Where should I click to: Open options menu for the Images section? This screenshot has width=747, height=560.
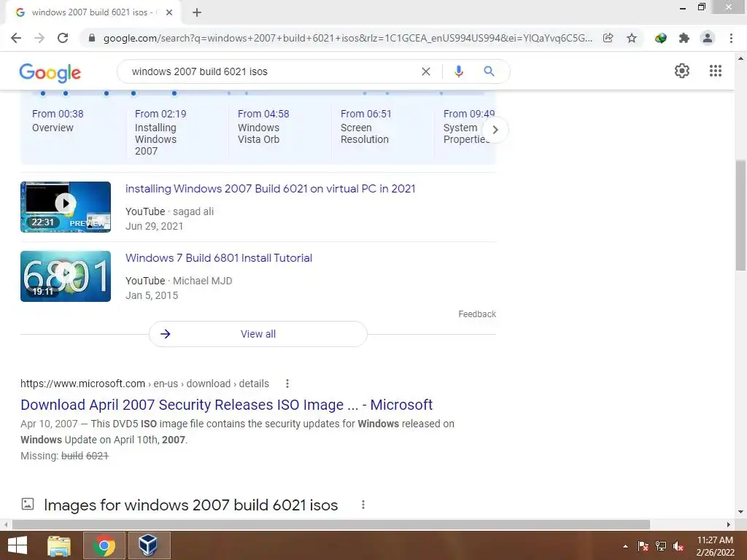363,505
